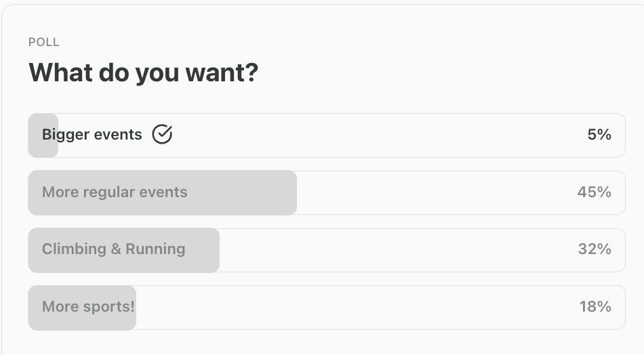Viewport: 644px width, 355px height.
Task: Click the Climbing & Running text label
Action: 113,249
